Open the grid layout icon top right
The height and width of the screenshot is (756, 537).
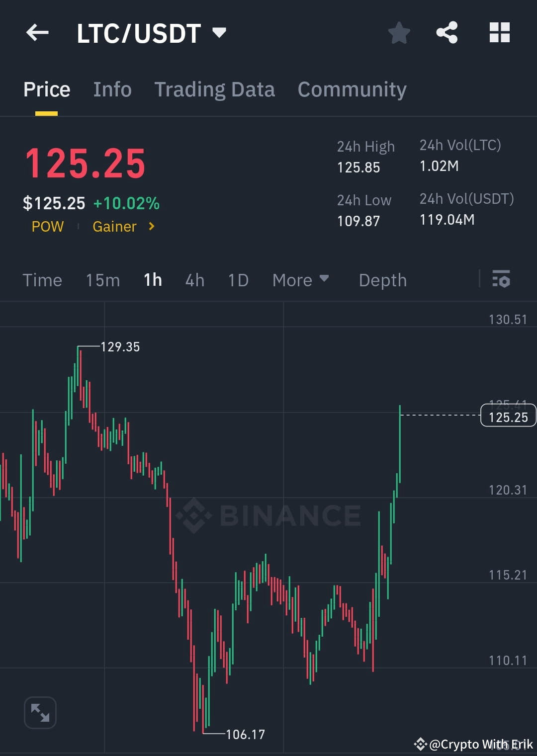[x=499, y=33]
